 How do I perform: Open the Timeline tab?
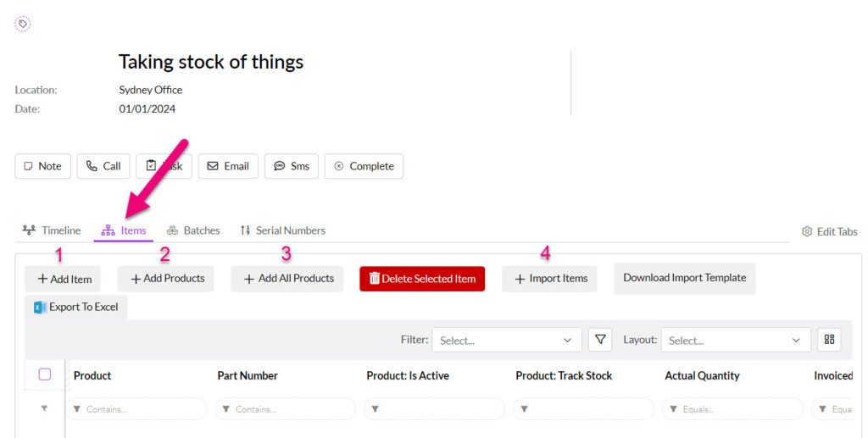tap(52, 230)
